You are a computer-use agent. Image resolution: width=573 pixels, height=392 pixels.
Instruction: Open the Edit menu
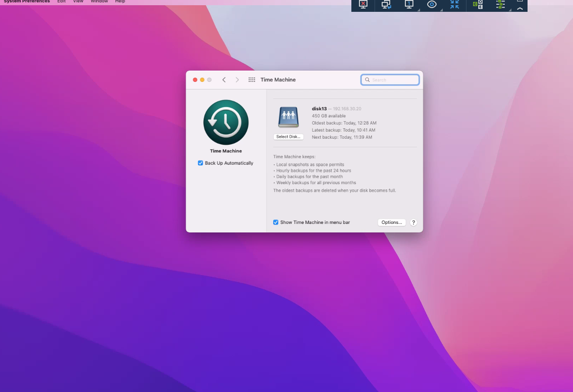(62, 1)
